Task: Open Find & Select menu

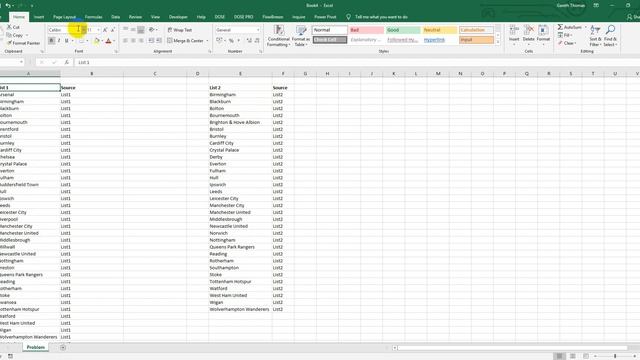Action: point(611,36)
